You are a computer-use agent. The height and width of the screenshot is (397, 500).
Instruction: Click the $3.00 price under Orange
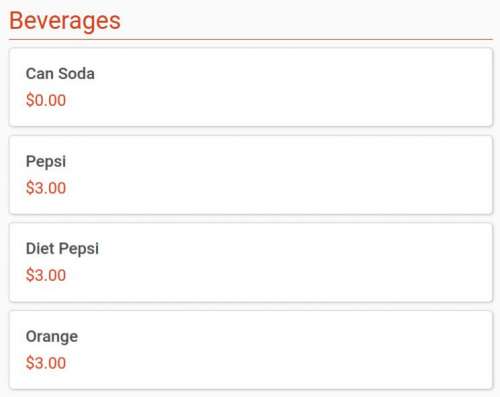(x=46, y=363)
